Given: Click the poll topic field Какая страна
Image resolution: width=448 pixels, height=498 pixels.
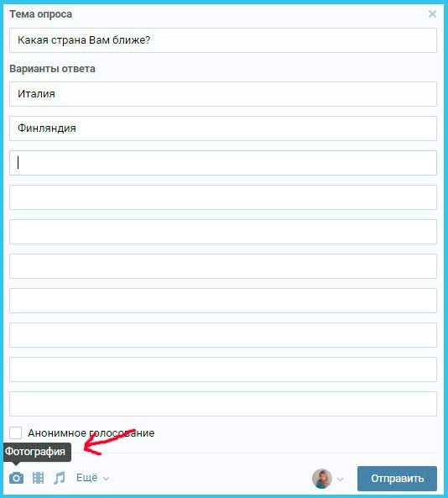Looking at the screenshot, I should coord(223,40).
